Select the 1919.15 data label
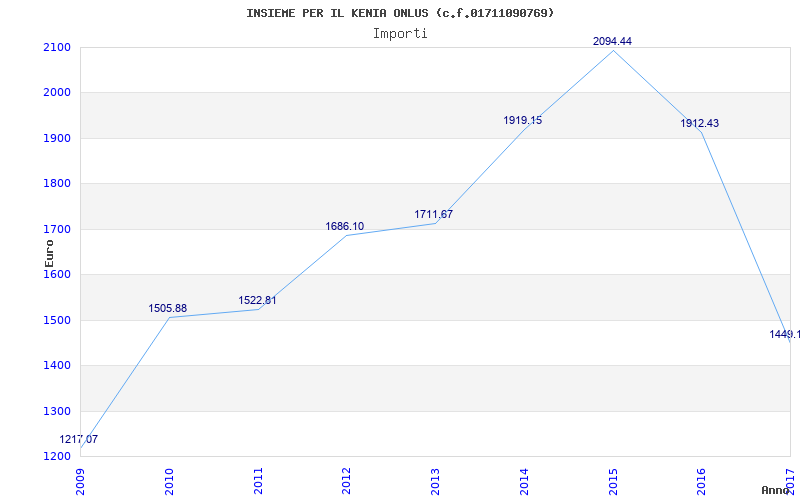 point(522,120)
